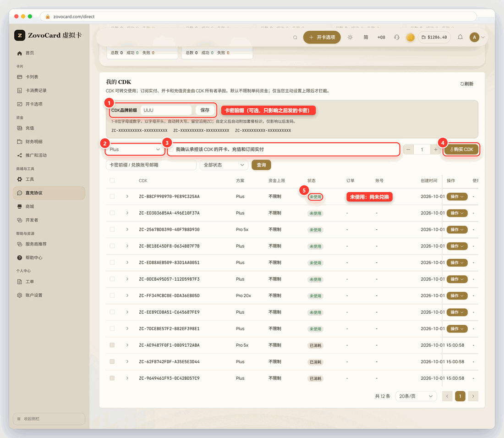This screenshot has width=504, height=438.
Task: Click the wallet icon for 充值
Action: tap(20, 128)
